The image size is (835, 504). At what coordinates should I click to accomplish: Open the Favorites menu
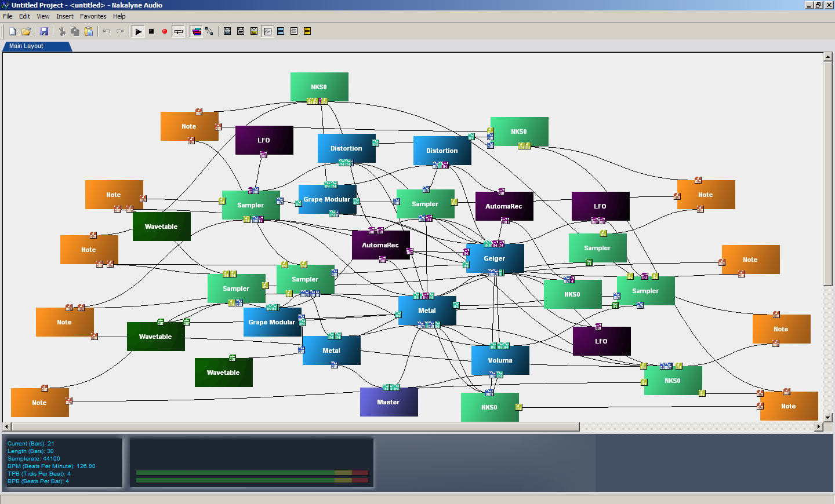coord(93,16)
